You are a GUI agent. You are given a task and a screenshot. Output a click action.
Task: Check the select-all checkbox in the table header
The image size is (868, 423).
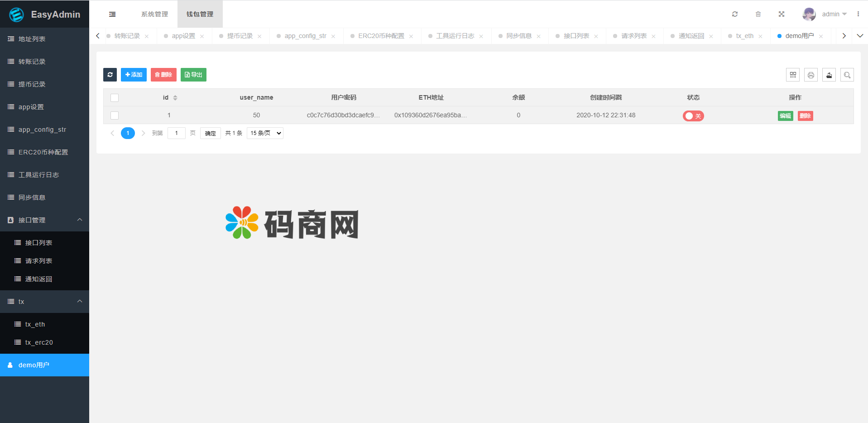pos(115,97)
